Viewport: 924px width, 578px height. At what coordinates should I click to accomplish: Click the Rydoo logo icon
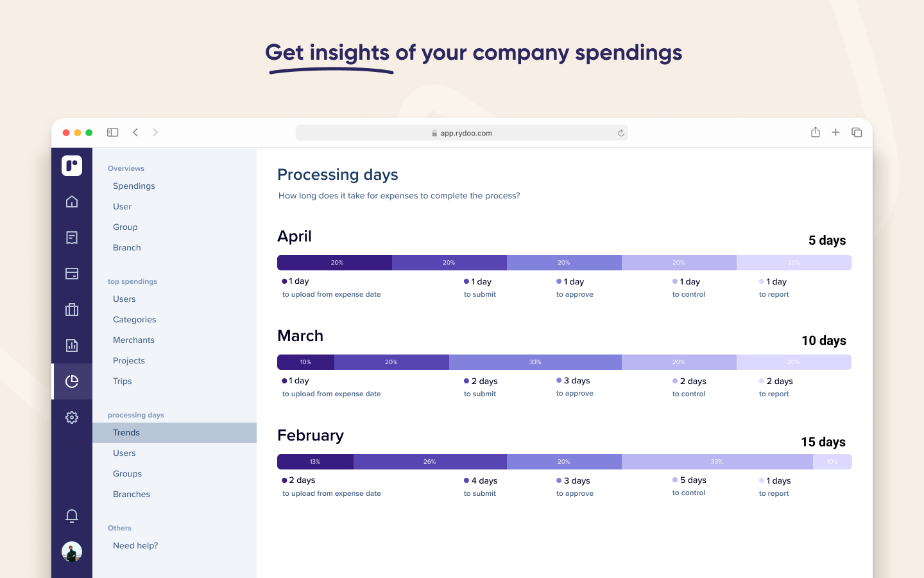click(72, 166)
